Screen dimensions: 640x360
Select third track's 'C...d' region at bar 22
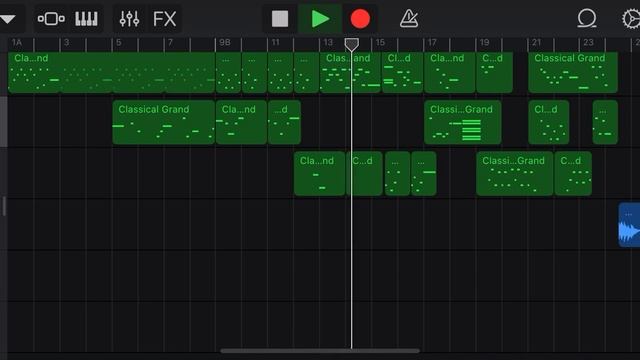573,173
